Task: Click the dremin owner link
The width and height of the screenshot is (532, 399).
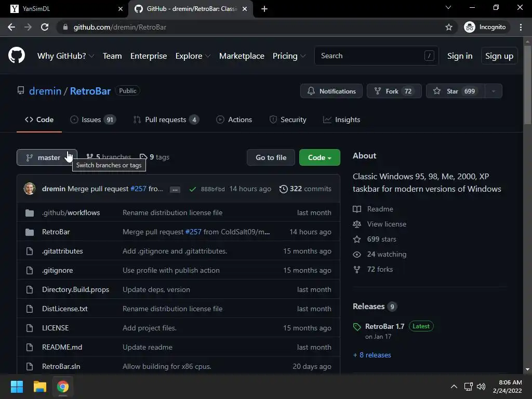Action: tap(45, 91)
